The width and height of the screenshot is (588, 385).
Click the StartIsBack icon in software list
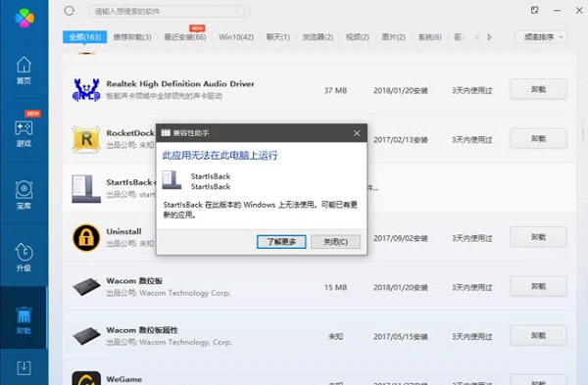click(86, 188)
